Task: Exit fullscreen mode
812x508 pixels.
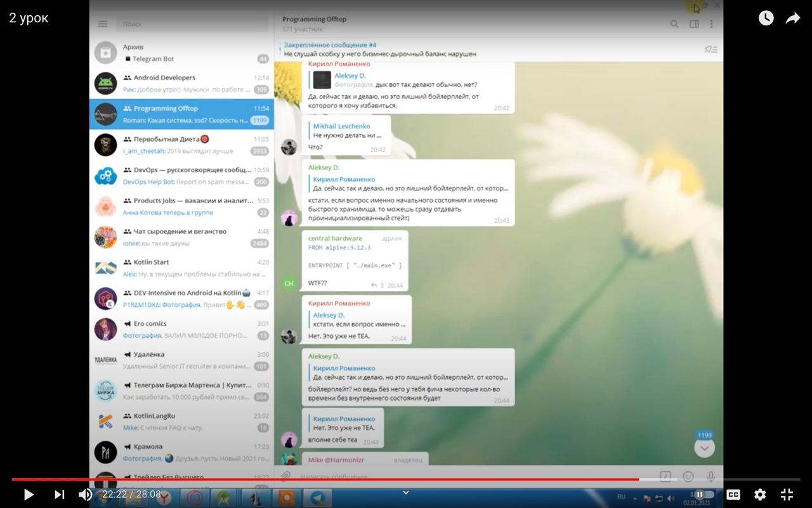Action: tap(787, 494)
